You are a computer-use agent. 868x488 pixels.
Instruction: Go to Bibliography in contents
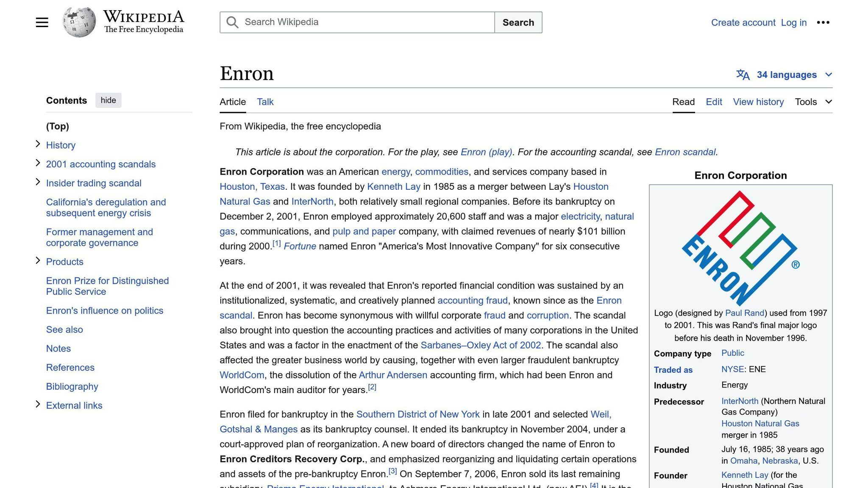[72, 387]
